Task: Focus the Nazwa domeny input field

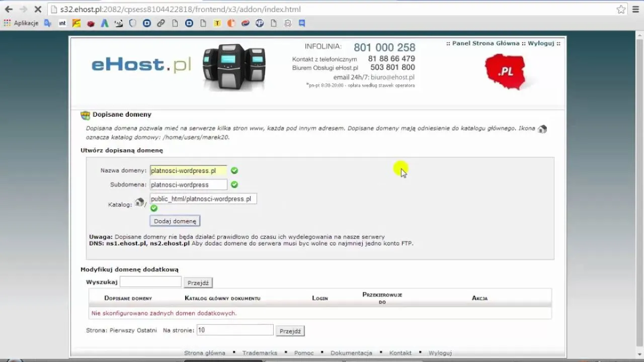Action: click(189, 171)
